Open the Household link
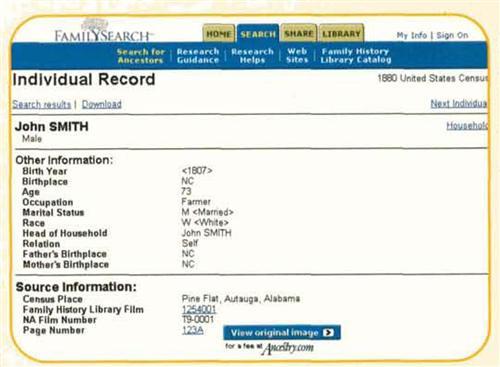 (x=467, y=126)
